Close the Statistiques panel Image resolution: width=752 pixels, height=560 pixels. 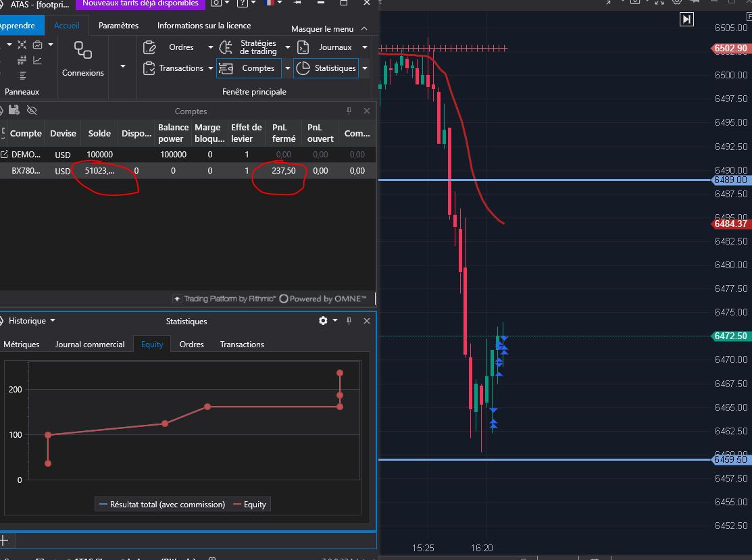pos(367,321)
